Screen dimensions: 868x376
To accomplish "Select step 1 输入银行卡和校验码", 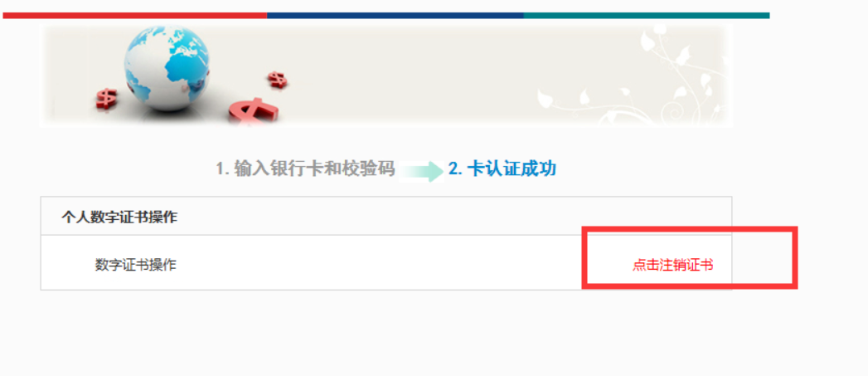I will pyautogui.click(x=305, y=168).
